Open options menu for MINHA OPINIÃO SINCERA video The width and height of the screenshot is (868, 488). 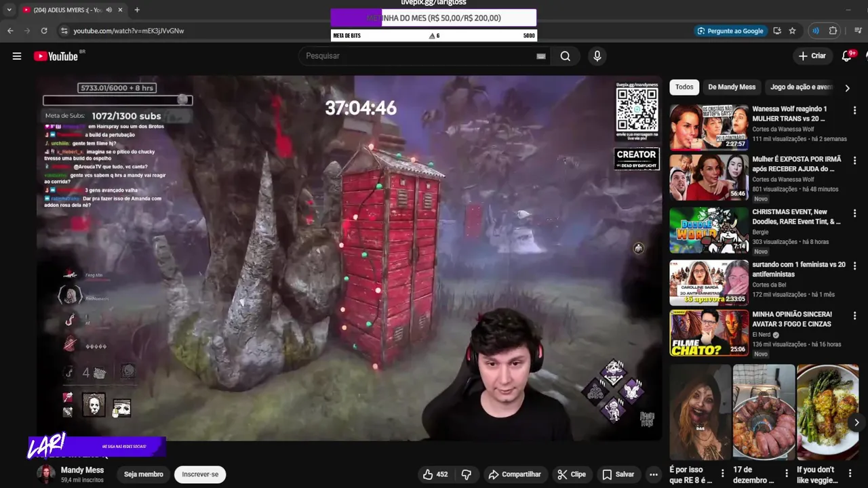[854, 317]
